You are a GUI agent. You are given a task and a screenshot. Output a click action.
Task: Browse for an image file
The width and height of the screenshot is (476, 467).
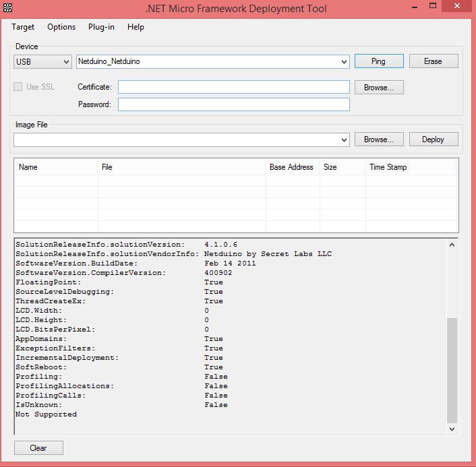379,139
